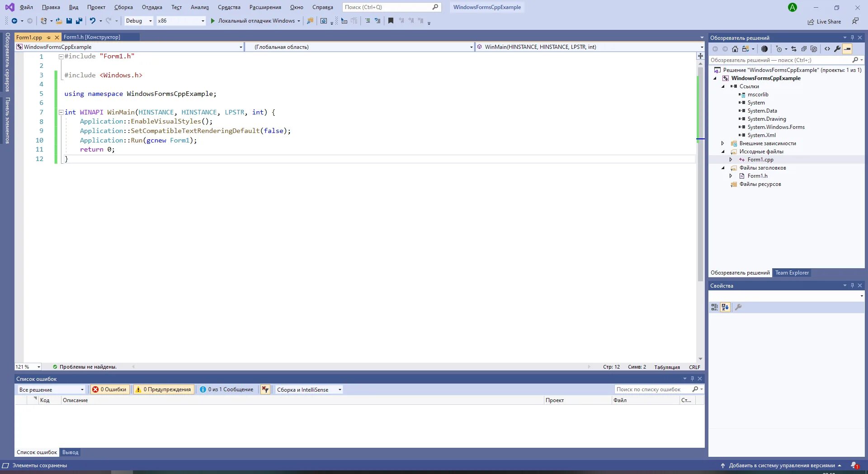
Task: Click the Live Share button
Action: (x=824, y=21)
